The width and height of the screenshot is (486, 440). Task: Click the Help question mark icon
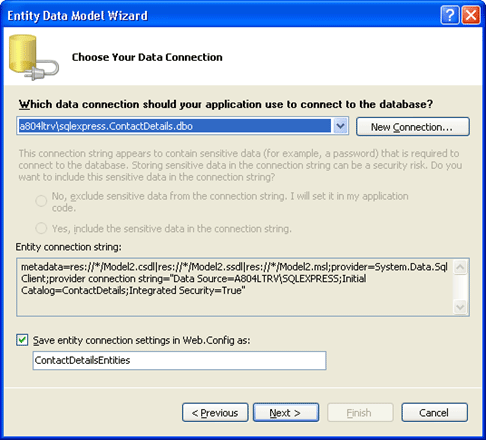(450, 15)
